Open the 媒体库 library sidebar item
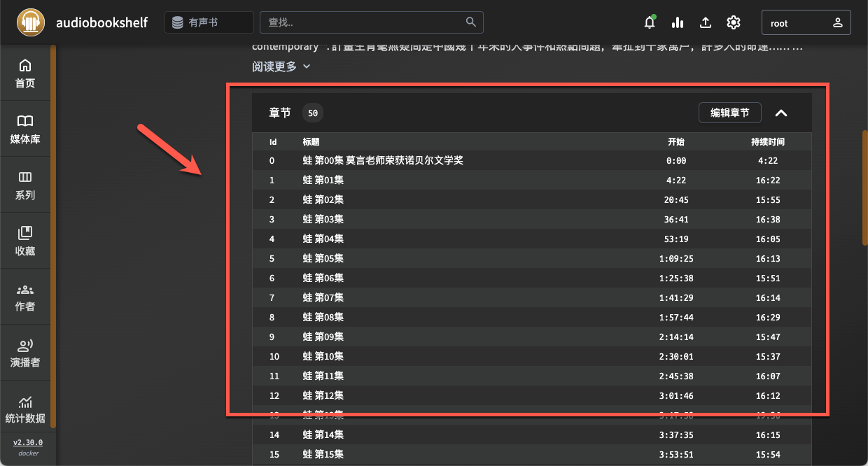868x466 pixels. pos(25,129)
